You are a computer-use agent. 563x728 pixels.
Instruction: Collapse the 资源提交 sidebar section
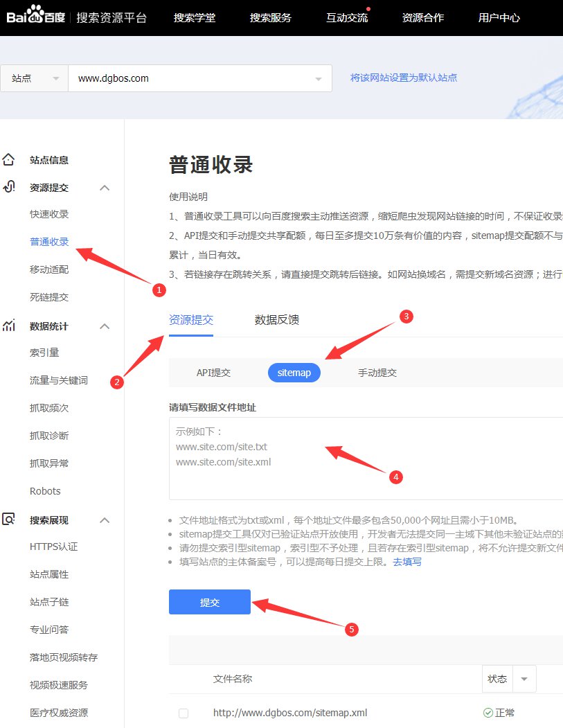point(105,188)
